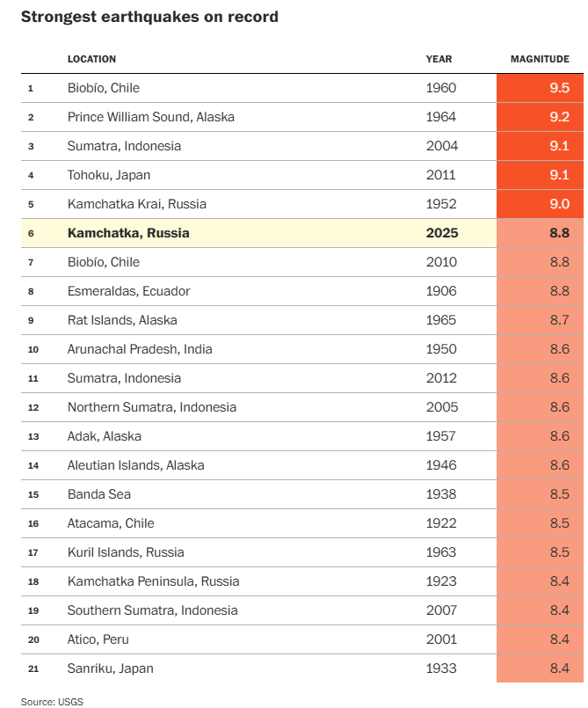Select the Atico, Peru location
This screenshot has height=708, width=588.
(98, 639)
